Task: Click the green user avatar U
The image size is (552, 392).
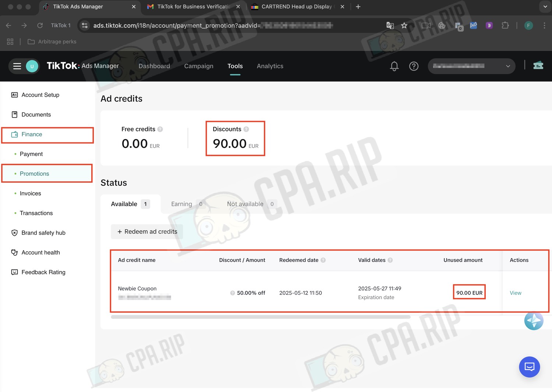Action: [32, 66]
